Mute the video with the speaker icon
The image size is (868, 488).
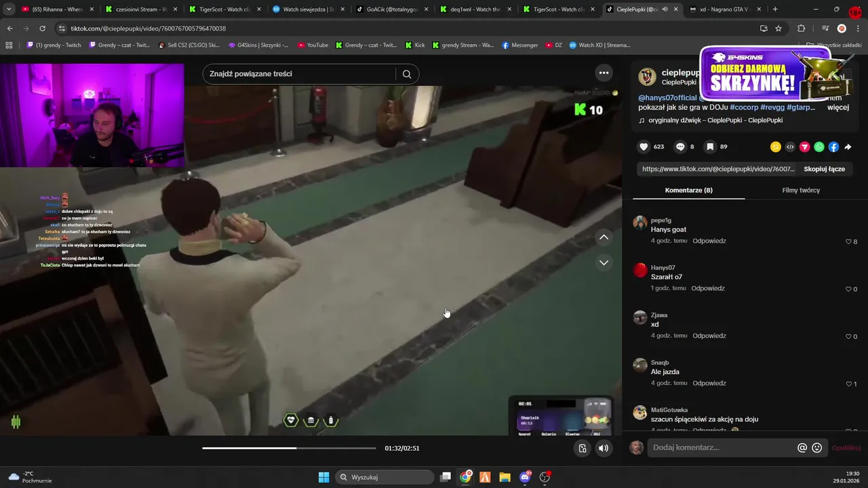pyautogui.click(x=604, y=448)
